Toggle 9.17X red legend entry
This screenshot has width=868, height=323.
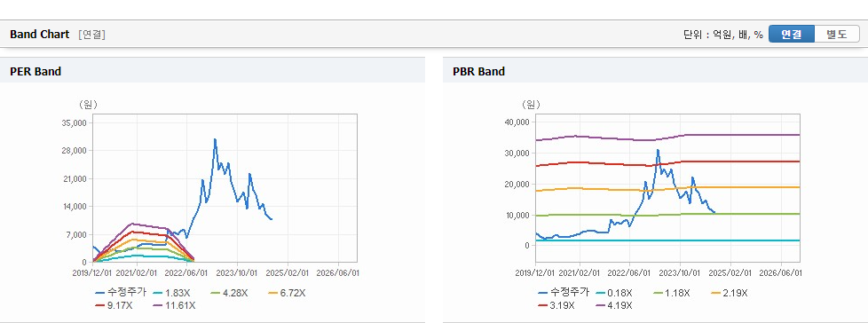click(x=113, y=304)
